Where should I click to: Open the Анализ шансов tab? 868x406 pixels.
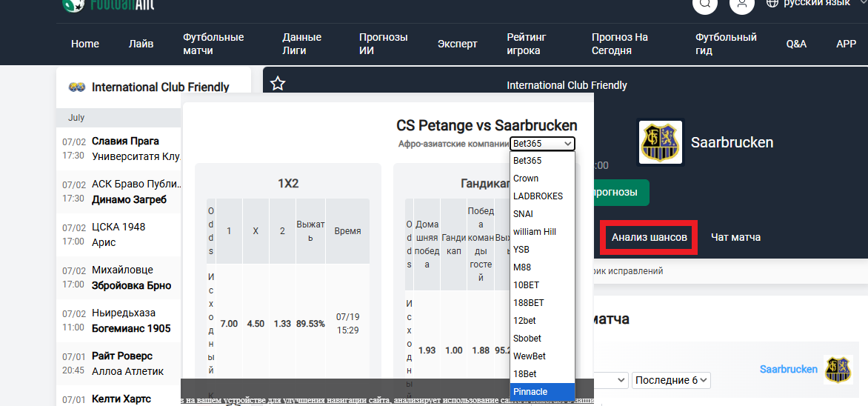pos(649,237)
